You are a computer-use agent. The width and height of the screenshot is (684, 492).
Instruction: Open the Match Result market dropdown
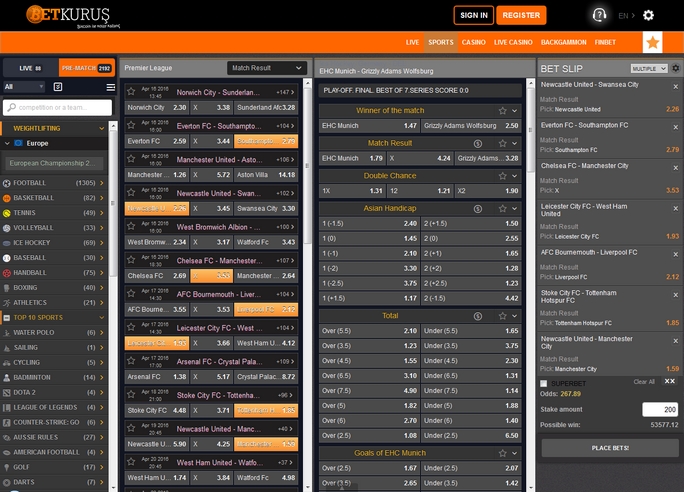pos(267,68)
